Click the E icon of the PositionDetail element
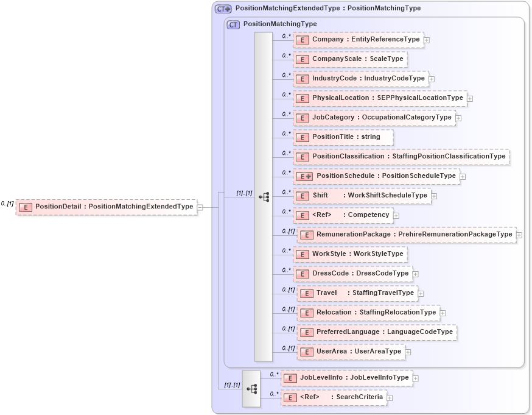Image resolution: width=532 pixels, height=415 pixels. tap(25, 207)
